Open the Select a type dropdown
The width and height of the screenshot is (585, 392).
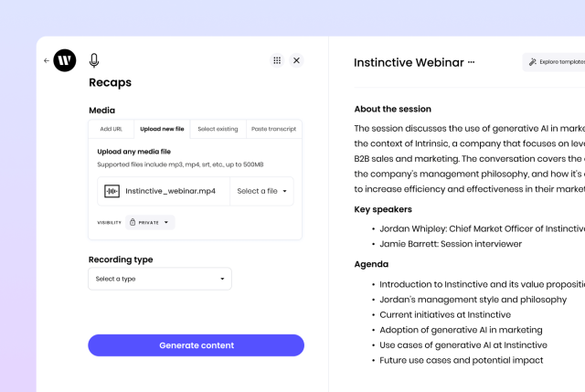[x=160, y=279]
